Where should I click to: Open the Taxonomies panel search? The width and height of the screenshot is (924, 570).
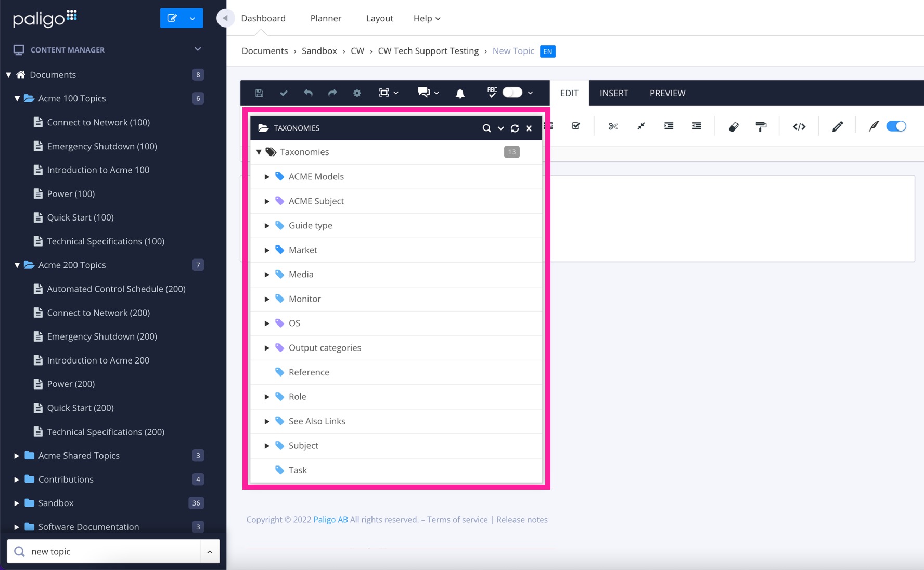pos(486,128)
